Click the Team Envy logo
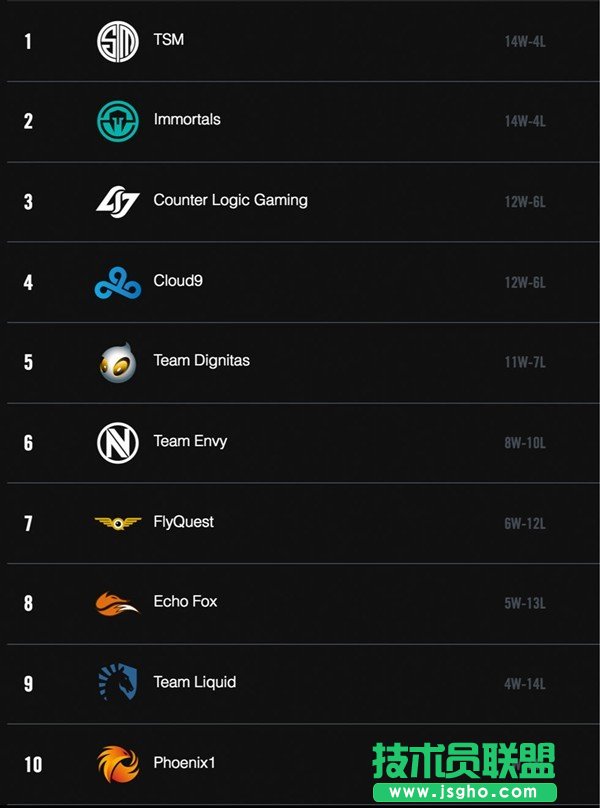This screenshot has height=808, width=600. [117, 443]
